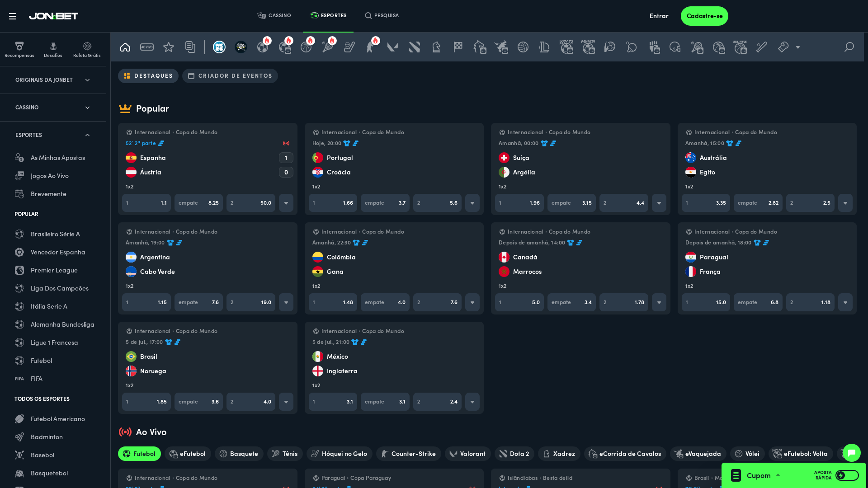Select Xadrez live filter chip
This screenshot has height=488, width=868.
point(559,454)
